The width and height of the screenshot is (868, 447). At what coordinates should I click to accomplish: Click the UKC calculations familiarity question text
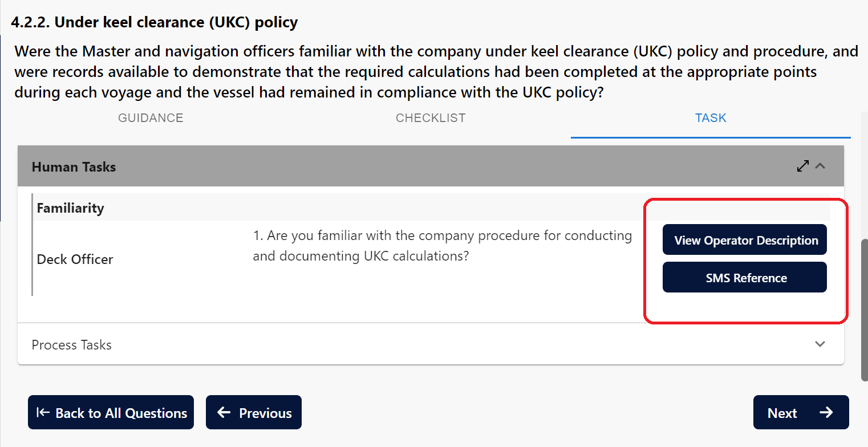click(x=442, y=246)
